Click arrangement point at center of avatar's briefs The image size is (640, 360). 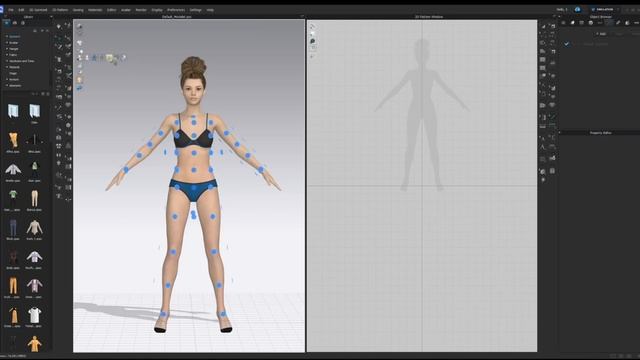coord(193,188)
